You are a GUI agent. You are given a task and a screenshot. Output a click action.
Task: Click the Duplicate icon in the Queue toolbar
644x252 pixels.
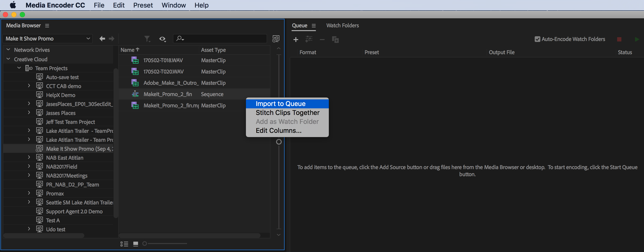click(335, 40)
